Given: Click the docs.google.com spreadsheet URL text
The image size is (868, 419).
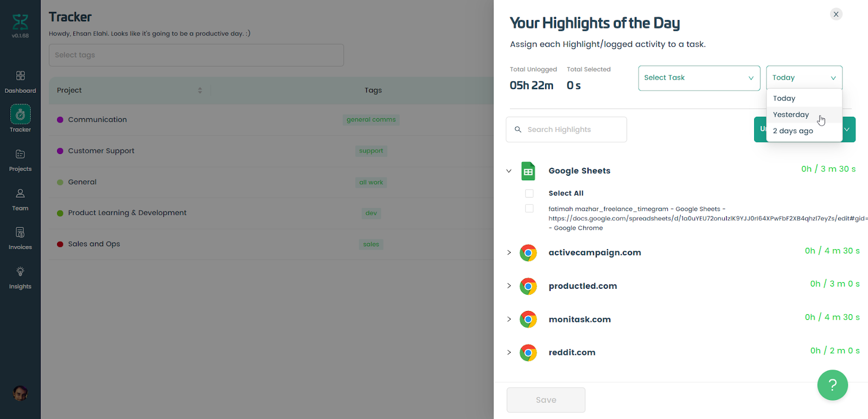Looking at the screenshot, I should 708,218.
